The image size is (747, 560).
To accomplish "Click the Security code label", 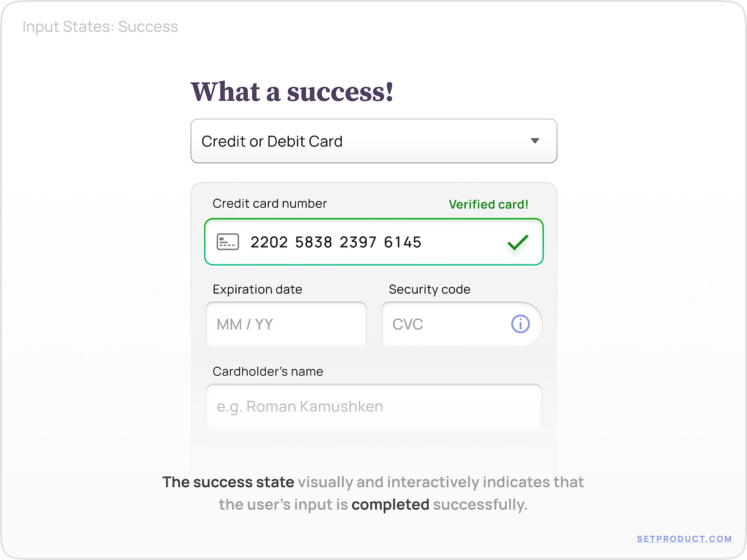I will (430, 289).
